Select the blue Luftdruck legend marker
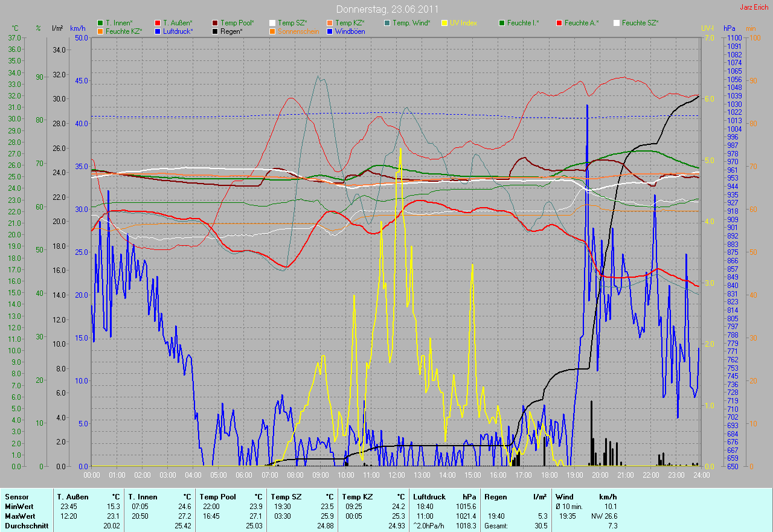Image resolution: width=773 pixels, height=532 pixels. [x=158, y=31]
